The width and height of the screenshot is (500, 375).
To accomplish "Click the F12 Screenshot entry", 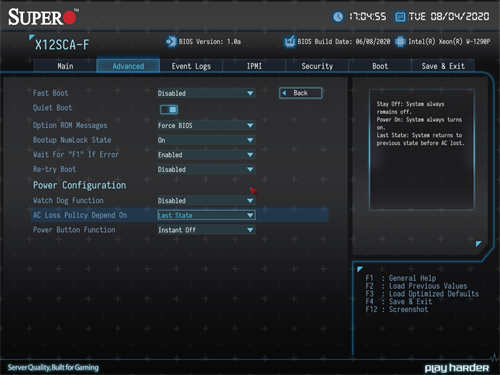I will [397, 309].
